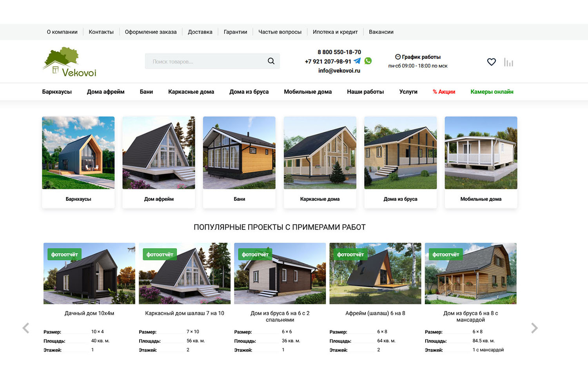The height and width of the screenshot is (392, 588).
Task: Open Камеры онлайн in the menu
Action: coord(492,92)
